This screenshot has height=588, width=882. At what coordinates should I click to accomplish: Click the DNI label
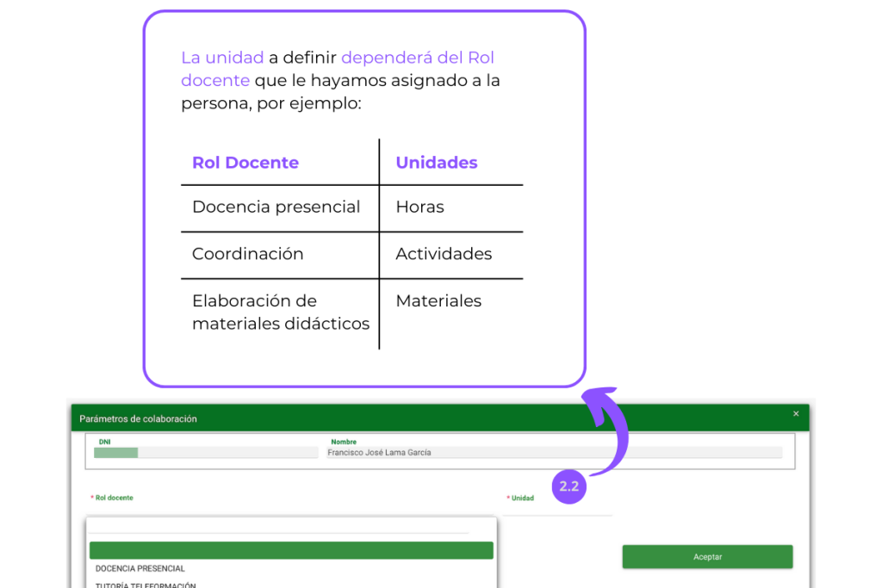104,442
